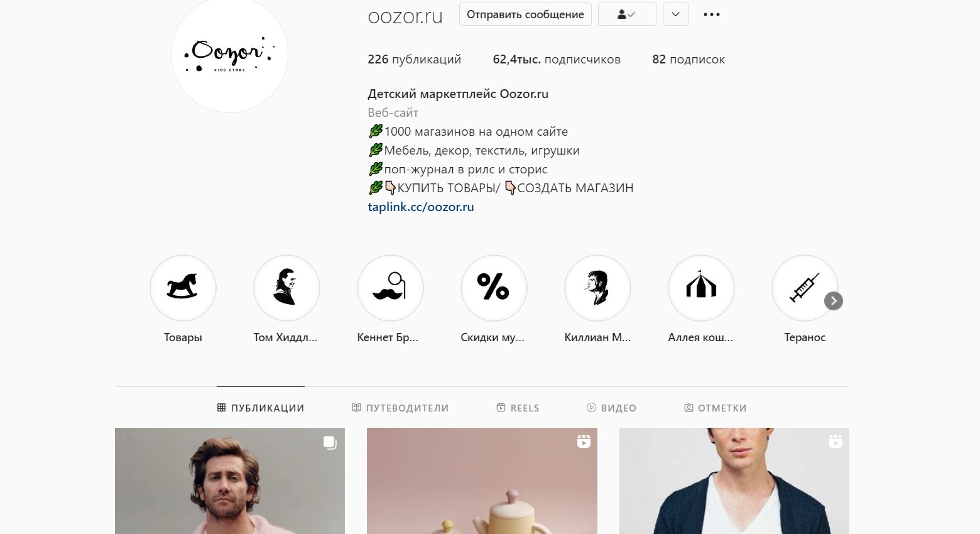
Task: Open the Киллиан М... story highlight
Action: pyautogui.click(x=597, y=288)
